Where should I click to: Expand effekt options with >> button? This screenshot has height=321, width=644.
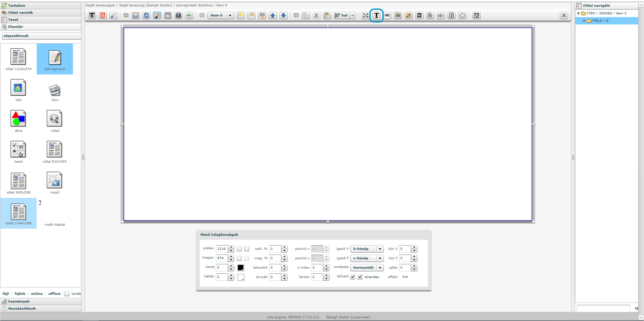405,277
